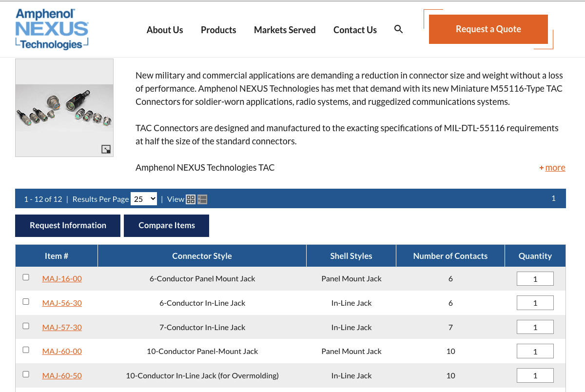Select the MAJ-57-30 row checkbox
The width and height of the screenshot is (585, 392).
[x=26, y=325]
